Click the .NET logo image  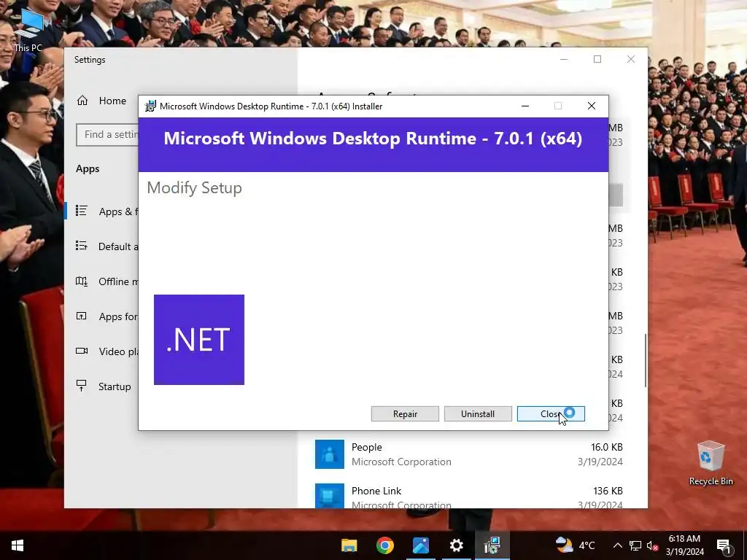[x=199, y=340]
